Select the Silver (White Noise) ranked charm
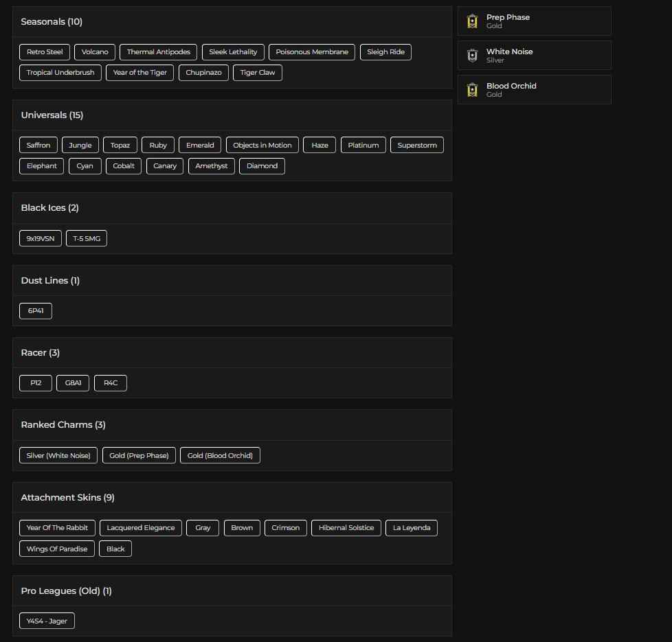The image size is (672, 642). click(58, 455)
